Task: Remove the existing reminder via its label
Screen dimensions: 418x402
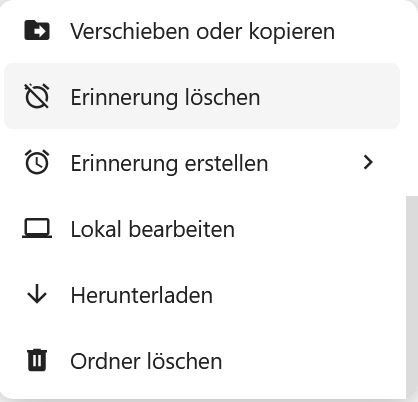Action: point(165,98)
